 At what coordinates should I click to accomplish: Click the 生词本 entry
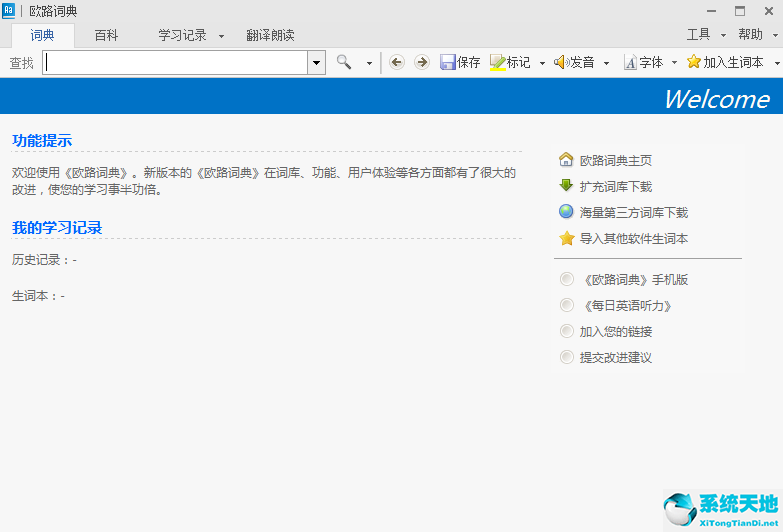[38, 296]
